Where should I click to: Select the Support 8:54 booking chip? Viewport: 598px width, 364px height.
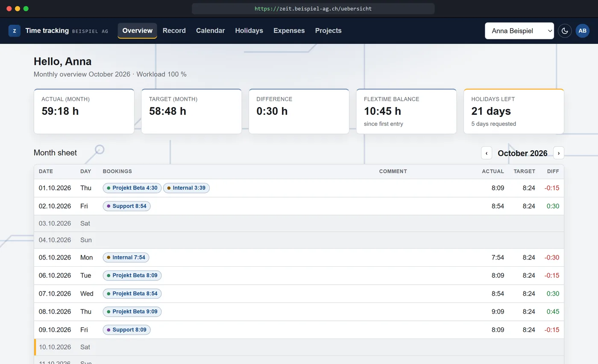coord(126,206)
